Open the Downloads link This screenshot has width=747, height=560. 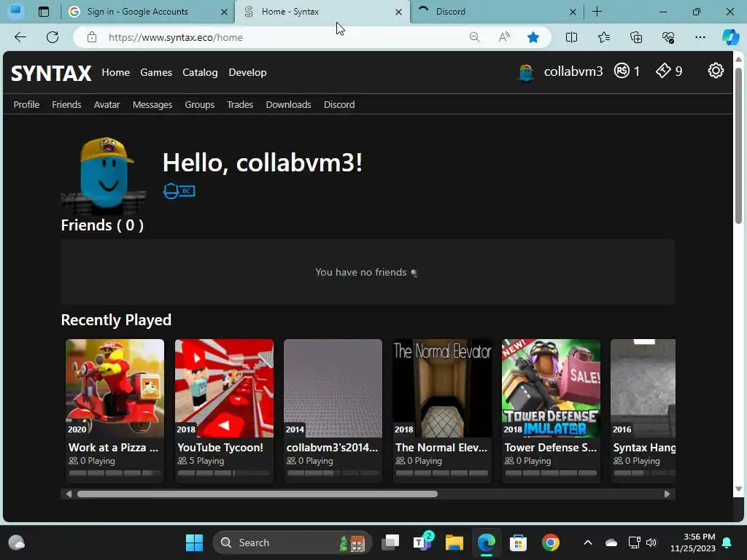point(288,105)
